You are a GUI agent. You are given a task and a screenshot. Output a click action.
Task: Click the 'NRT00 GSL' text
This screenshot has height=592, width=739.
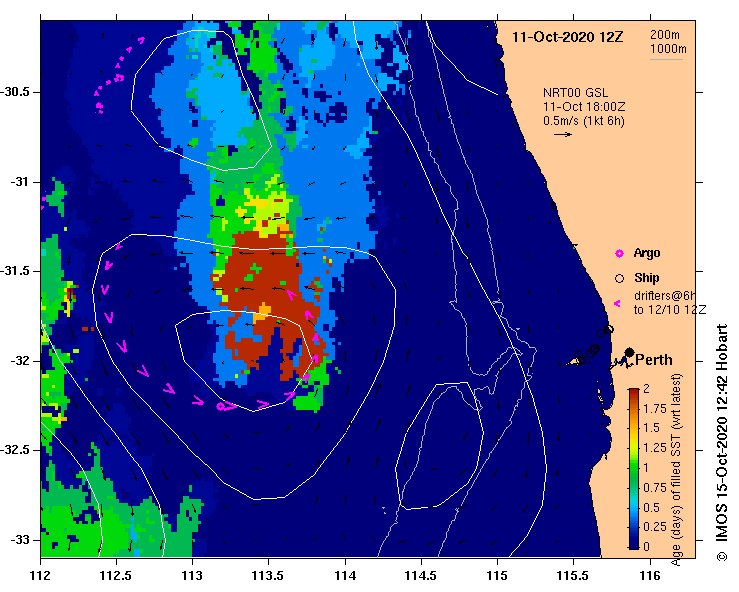(x=575, y=93)
